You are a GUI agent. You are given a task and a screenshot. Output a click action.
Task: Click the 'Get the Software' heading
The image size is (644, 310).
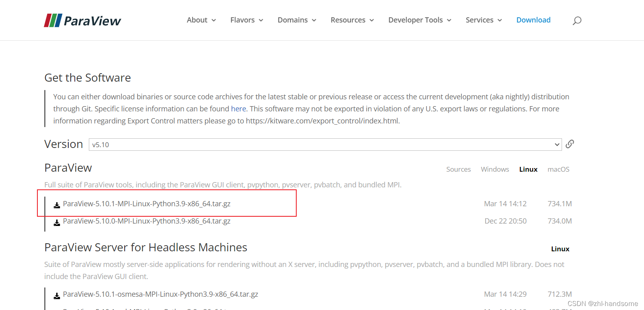click(88, 78)
